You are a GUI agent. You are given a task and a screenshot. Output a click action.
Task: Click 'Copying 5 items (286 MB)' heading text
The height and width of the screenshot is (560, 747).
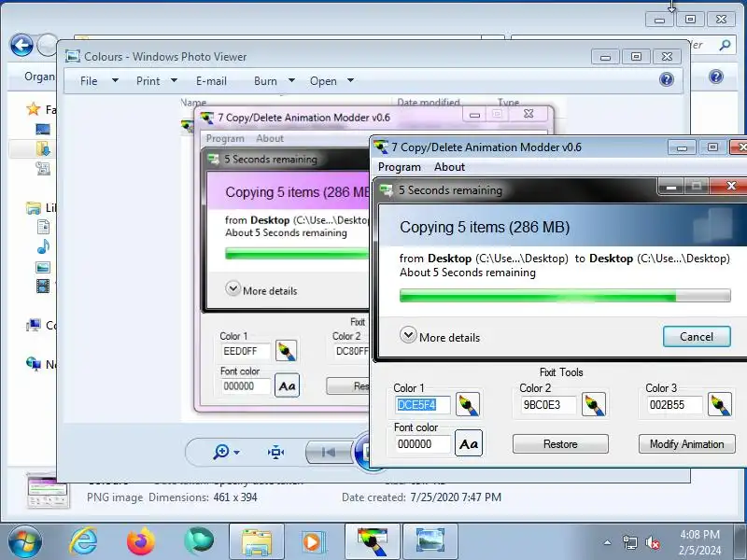click(x=485, y=227)
